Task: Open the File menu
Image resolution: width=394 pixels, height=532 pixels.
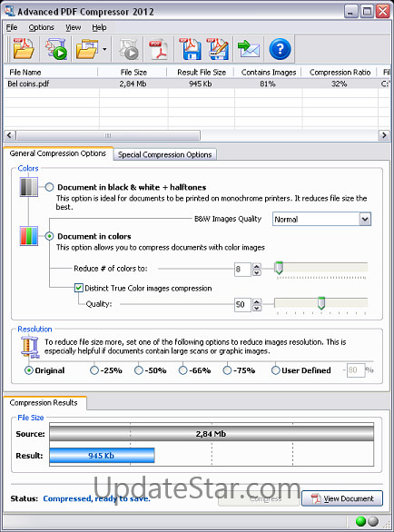Action: coord(12,27)
